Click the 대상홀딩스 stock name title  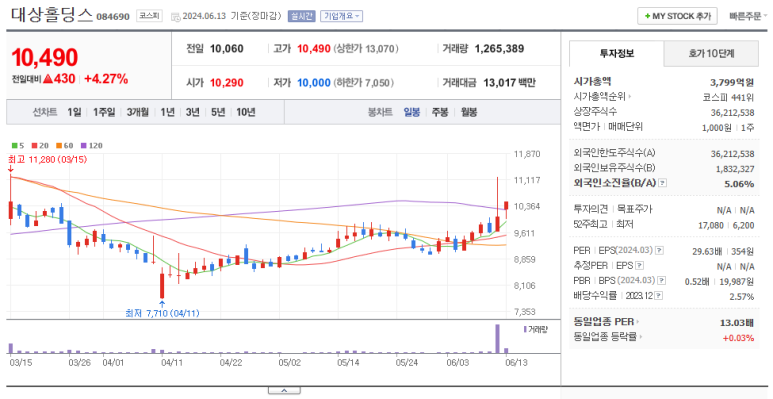pyautogui.click(x=52, y=15)
